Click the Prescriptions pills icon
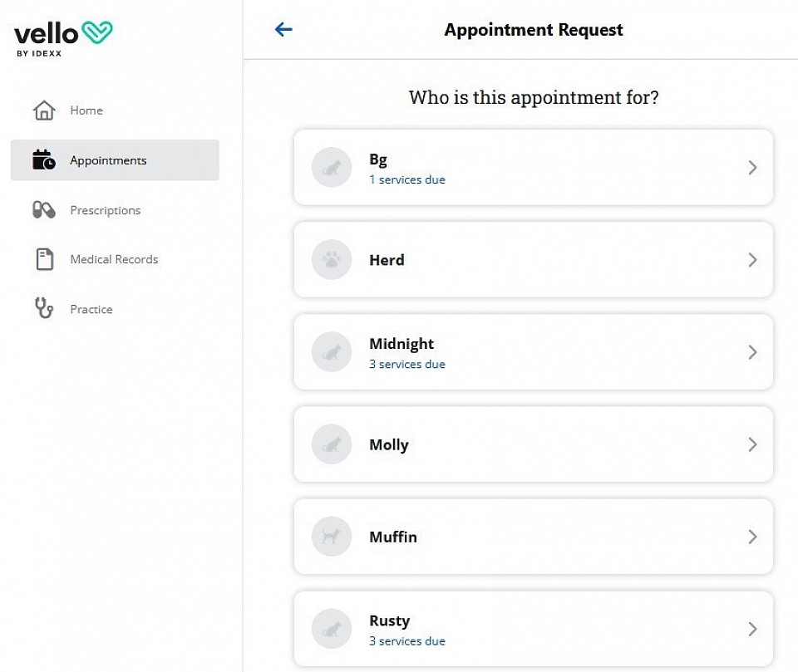 pyautogui.click(x=44, y=209)
